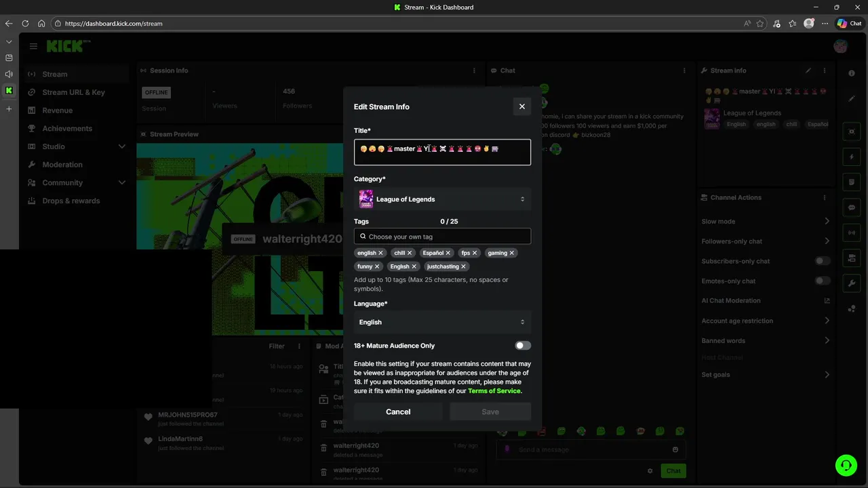Open the hamburger menu beside the Kick logo

[33, 46]
